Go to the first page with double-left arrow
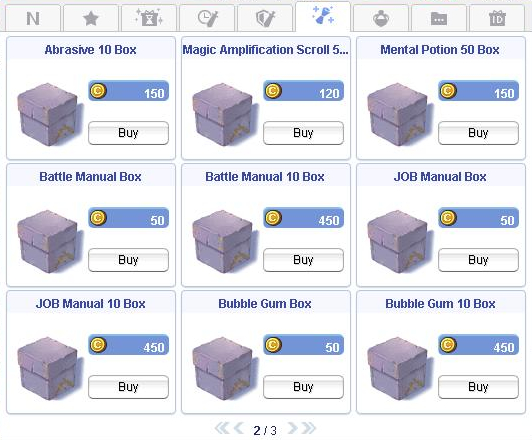 tap(222, 428)
